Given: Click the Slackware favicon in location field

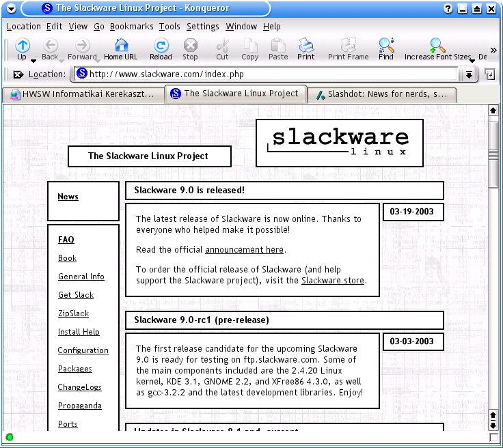Looking at the screenshot, I should (82, 73).
